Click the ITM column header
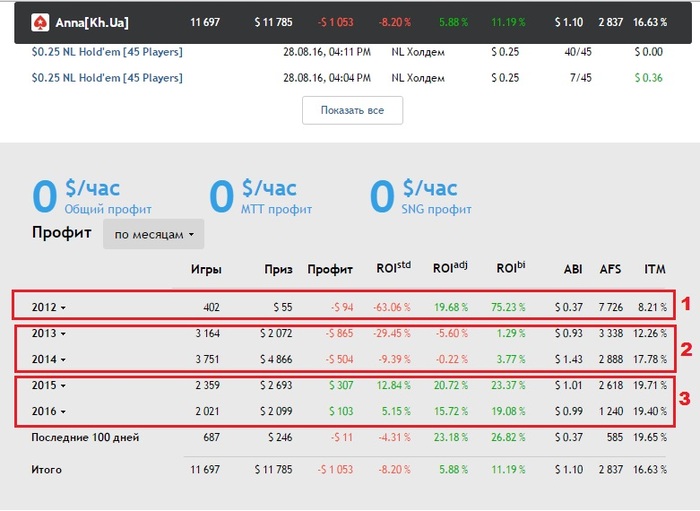 pyautogui.click(x=654, y=269)
